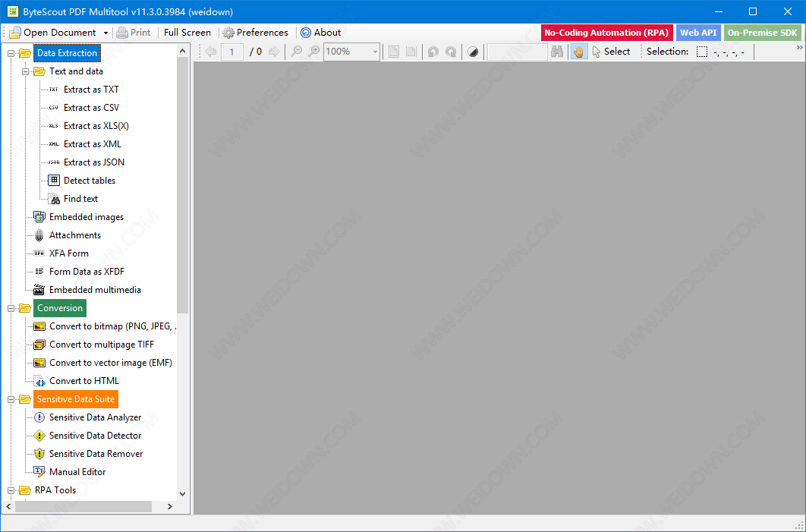Click the Selection rectangle icon

[x=702, y=52]
